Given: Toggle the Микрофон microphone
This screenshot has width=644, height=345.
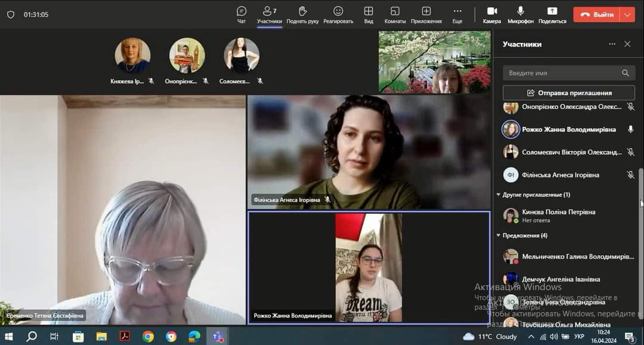Looking at the screenshot, I should tap(521, 15).
